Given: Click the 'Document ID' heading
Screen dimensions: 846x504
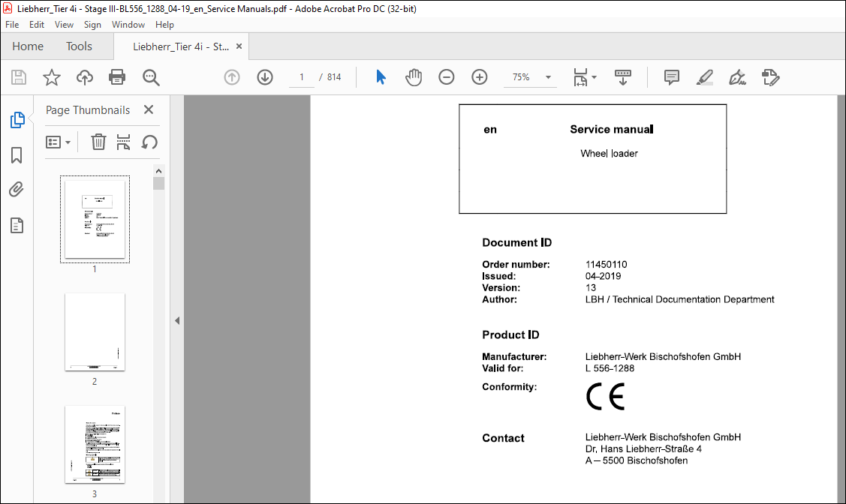Looking at the screenshot, I should point(517,242).
